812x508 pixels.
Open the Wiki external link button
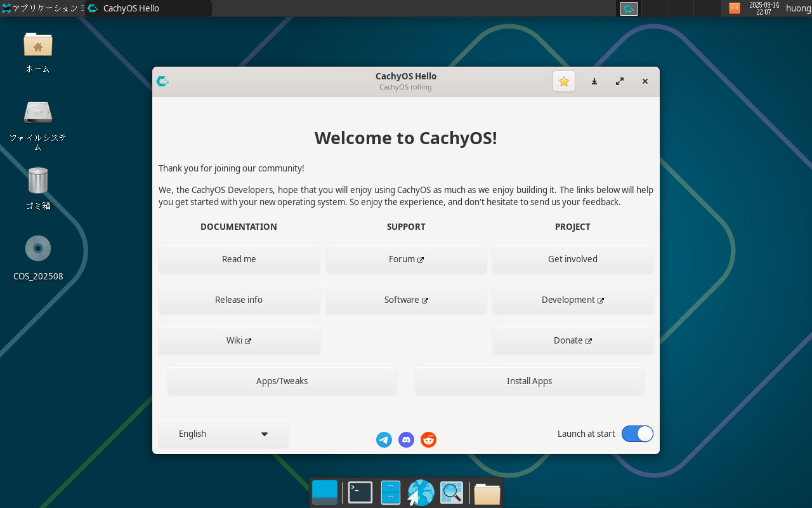click(239, 340)
